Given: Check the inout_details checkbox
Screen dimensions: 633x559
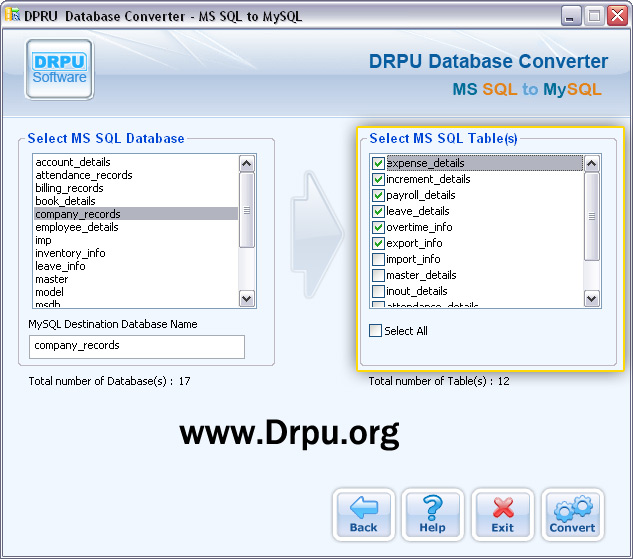Looking at the screenshot, I should [x=378, y=291].
